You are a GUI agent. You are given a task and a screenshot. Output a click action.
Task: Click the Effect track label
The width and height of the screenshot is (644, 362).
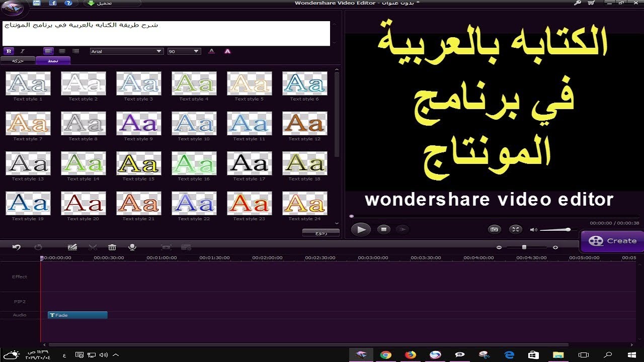[20, 277]
